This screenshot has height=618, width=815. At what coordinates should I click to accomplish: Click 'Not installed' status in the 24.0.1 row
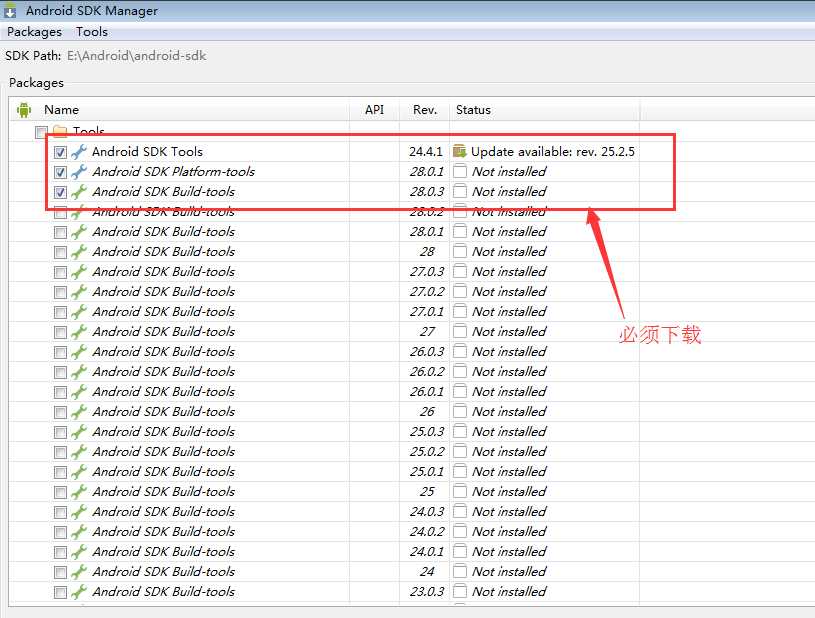(509, 551)
